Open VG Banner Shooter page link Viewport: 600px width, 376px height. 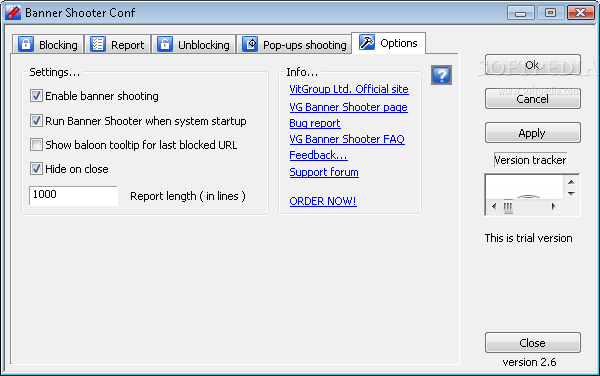[x=348, y=107]
